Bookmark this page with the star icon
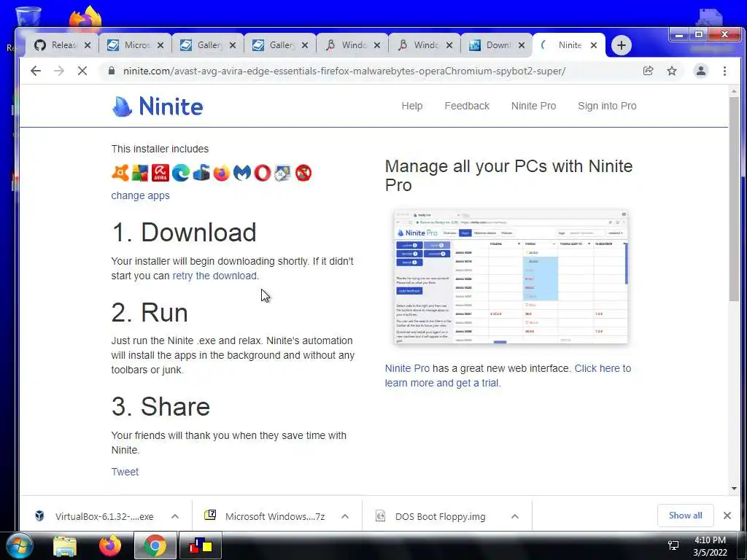 (672, 71)
